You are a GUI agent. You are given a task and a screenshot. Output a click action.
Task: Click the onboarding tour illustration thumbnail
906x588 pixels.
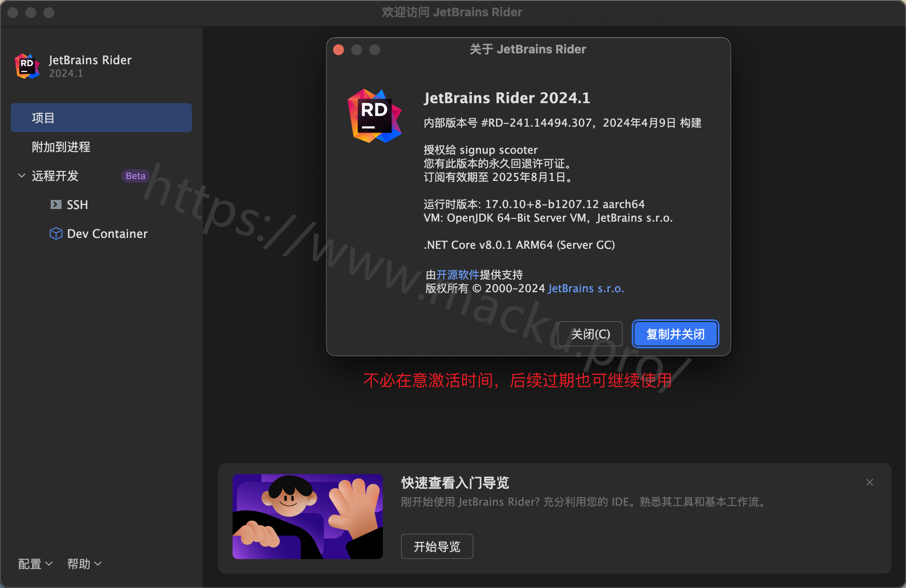pyautogui.click(x=308, y=517)
